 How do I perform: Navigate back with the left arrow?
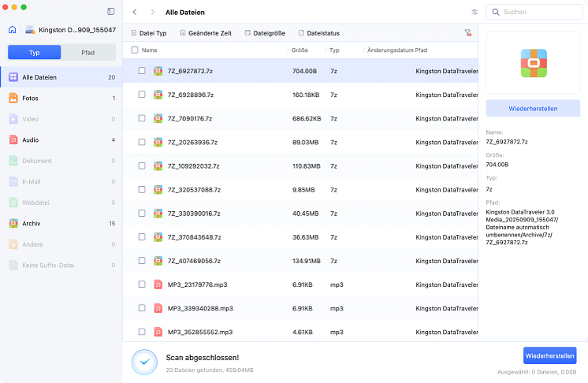(x=135, y=12)
